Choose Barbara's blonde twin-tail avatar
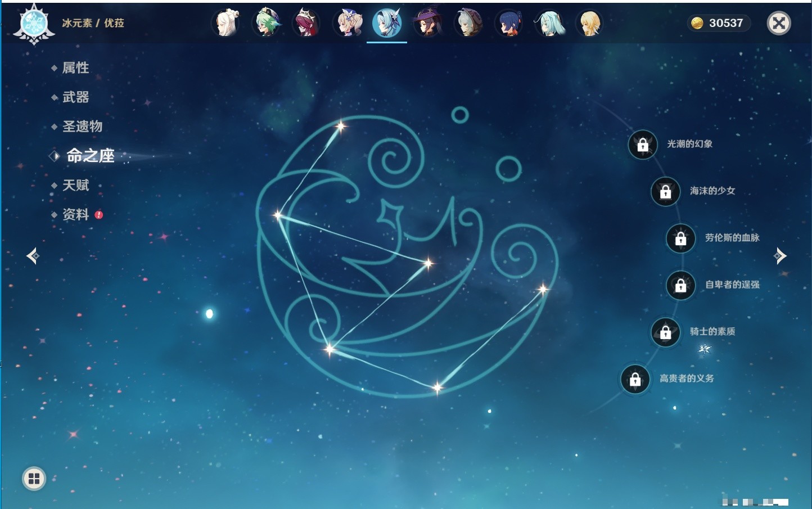Viewport: 812px width, 509px height. point(347,23)
